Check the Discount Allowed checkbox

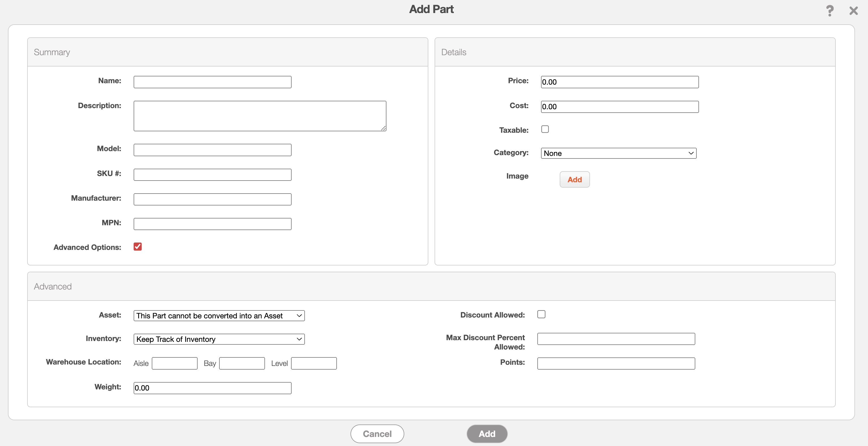541,314
